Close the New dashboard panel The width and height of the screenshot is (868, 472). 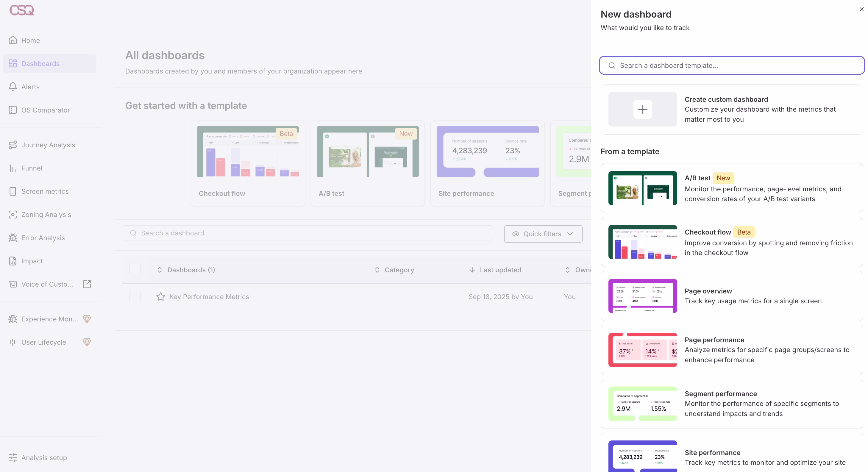pos(861,10)
